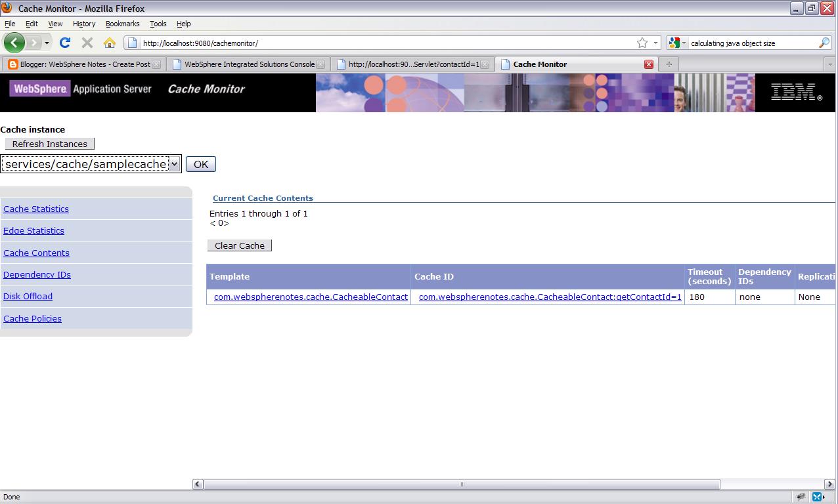Go to the Home page icon
Image resolution: width=838 pixels, height=504 pixels.
pyautogui.click(x=110, y=43)
